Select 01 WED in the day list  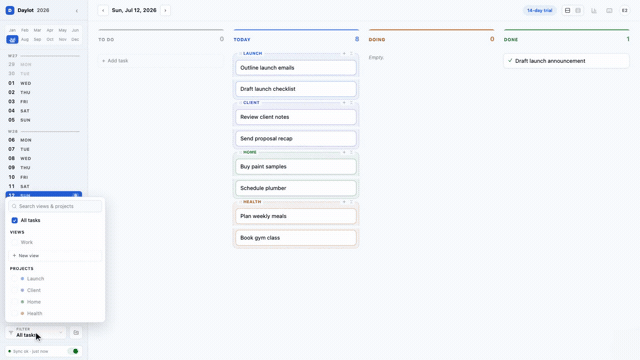click(43, 83)
